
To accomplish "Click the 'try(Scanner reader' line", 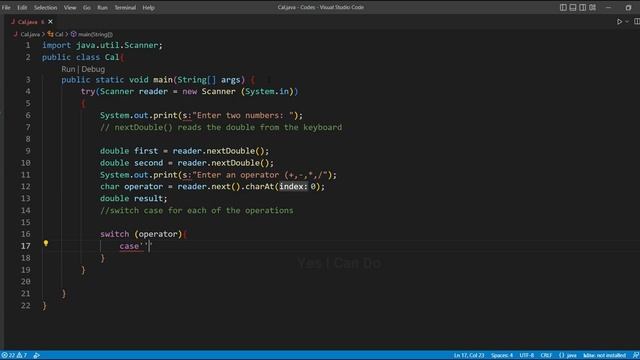I will 189,91.
